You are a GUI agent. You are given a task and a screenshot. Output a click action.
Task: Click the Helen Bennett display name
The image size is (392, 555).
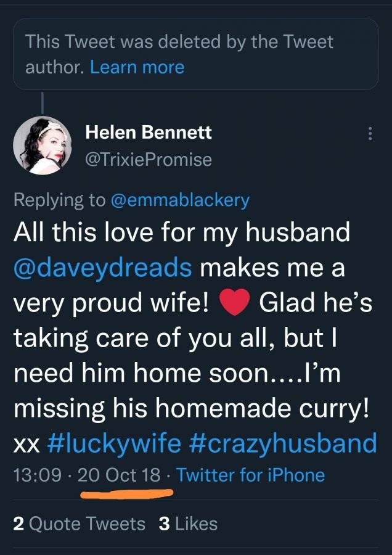tap(149, 133)
